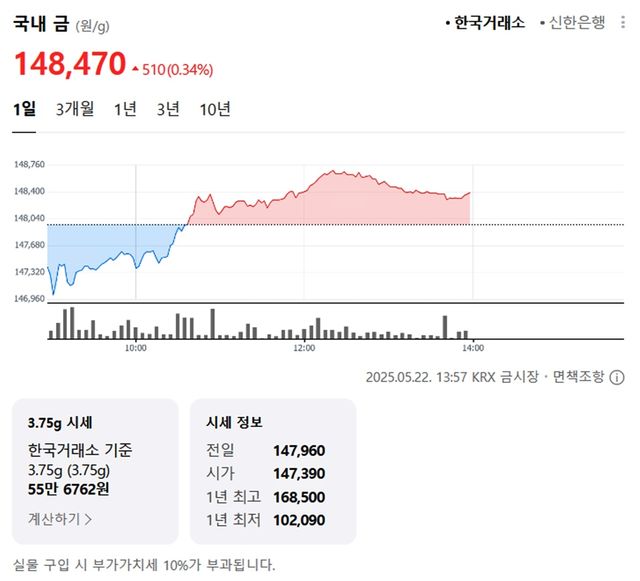
Task: Click the 14:00 marker on the time axis
Action: 473,348
